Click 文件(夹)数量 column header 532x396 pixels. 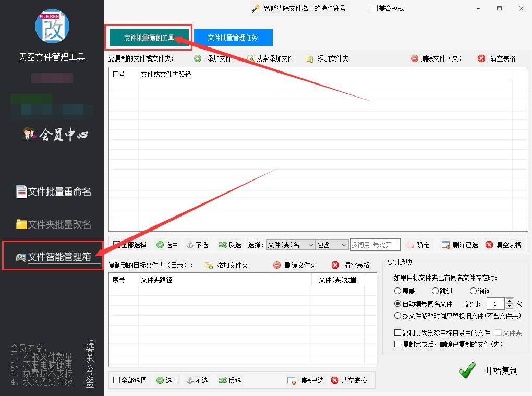point(337,280)
